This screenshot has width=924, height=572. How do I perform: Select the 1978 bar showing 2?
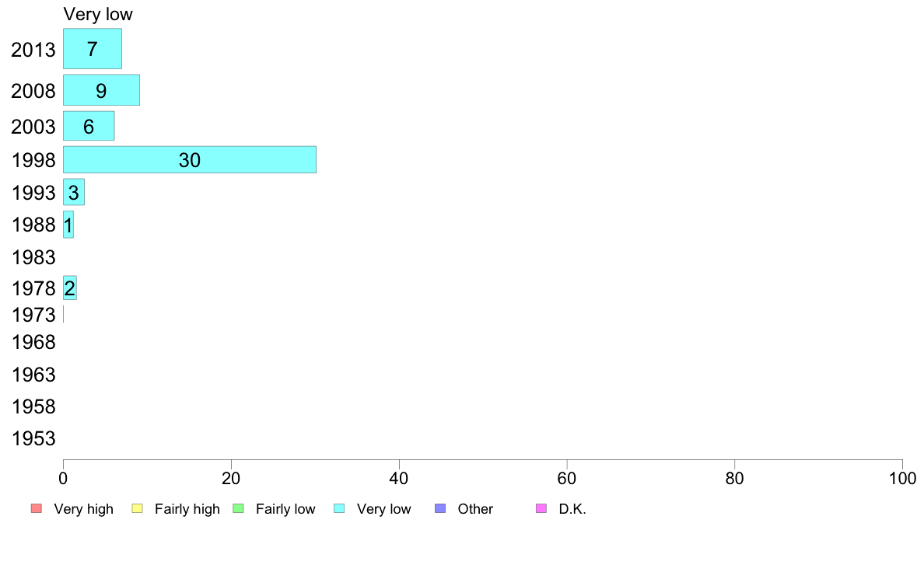coord(69,288)
